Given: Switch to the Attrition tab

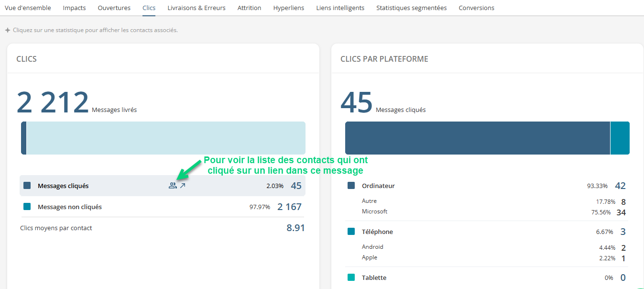Looking at the screenshot, I should click(x=250, y=8).
